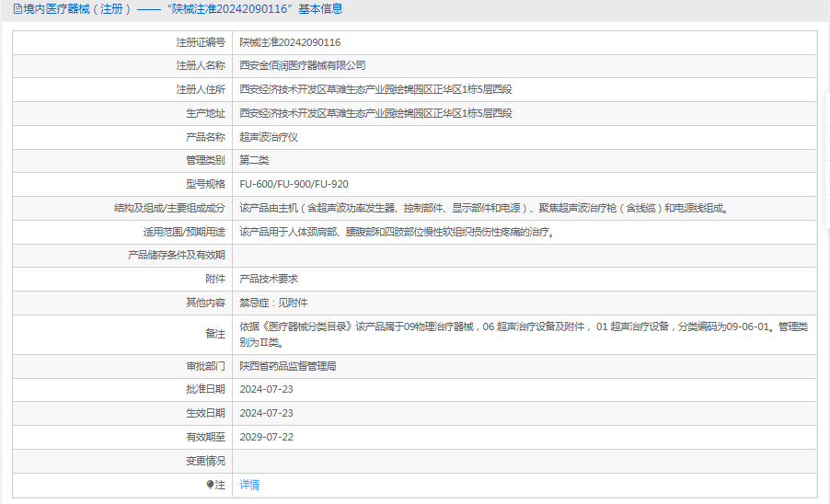830x504 pixels.
Task: Click the 有效期至 label
Action: click(x=205, y=437)
